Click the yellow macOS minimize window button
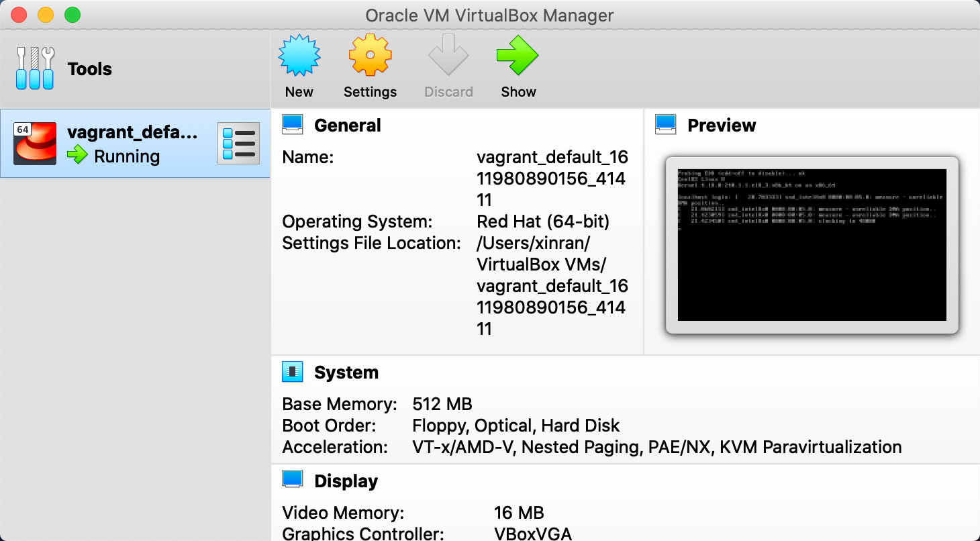 tap(46, 14)
